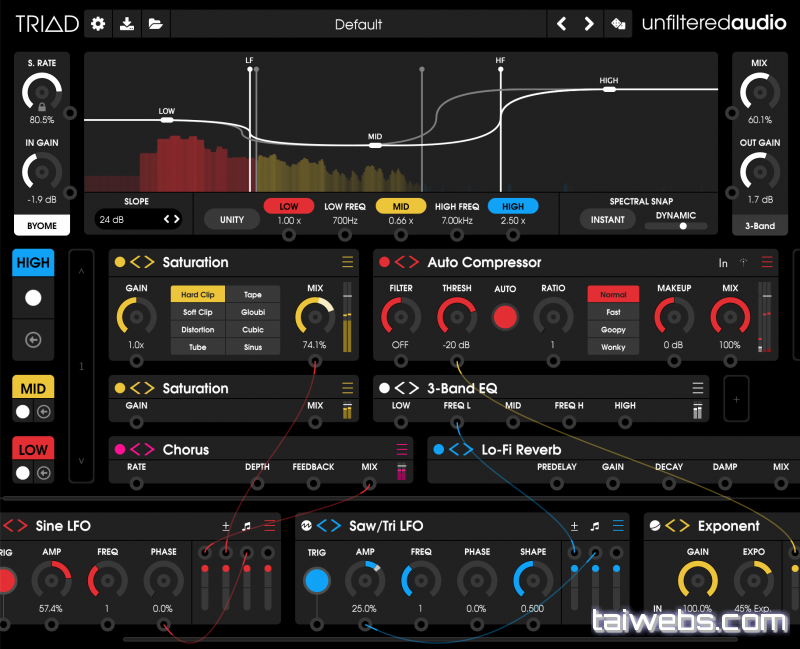Toggle the LOW band button in crossover
Viewport: 800px width, 649px height.
coord(288,206)
